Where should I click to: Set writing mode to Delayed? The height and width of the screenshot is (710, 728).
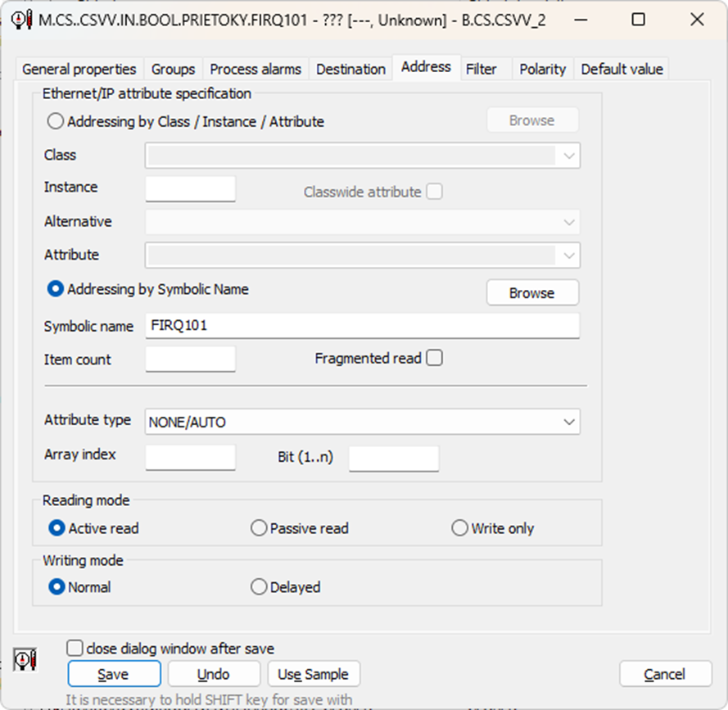pos(259,587)
